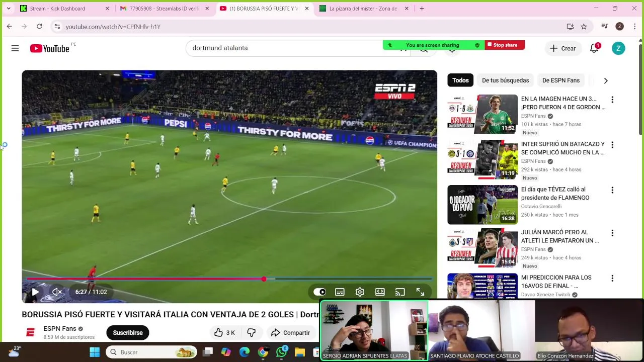Open Chrome profile Z avatar

[619, 27]
